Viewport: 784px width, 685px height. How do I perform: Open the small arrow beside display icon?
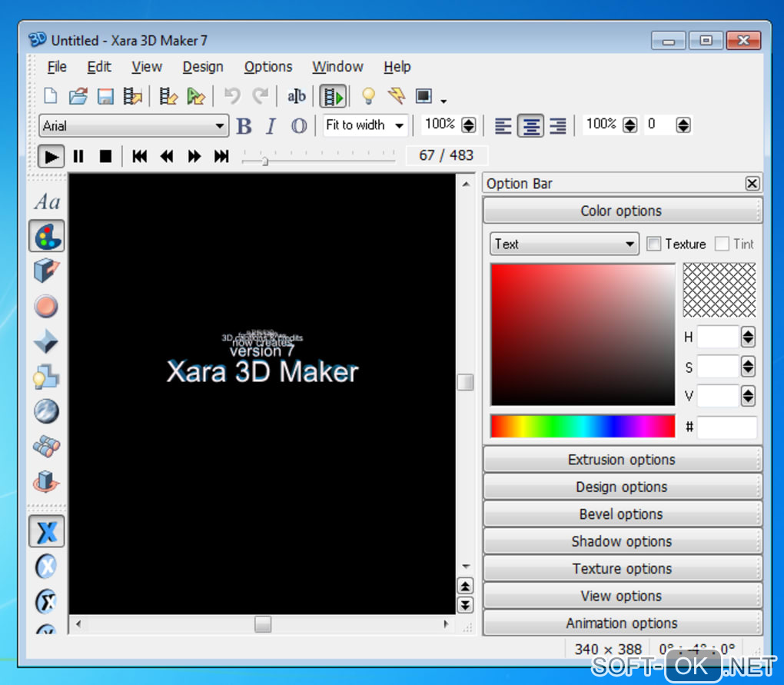pyautogui.click(x=443, y=101)
